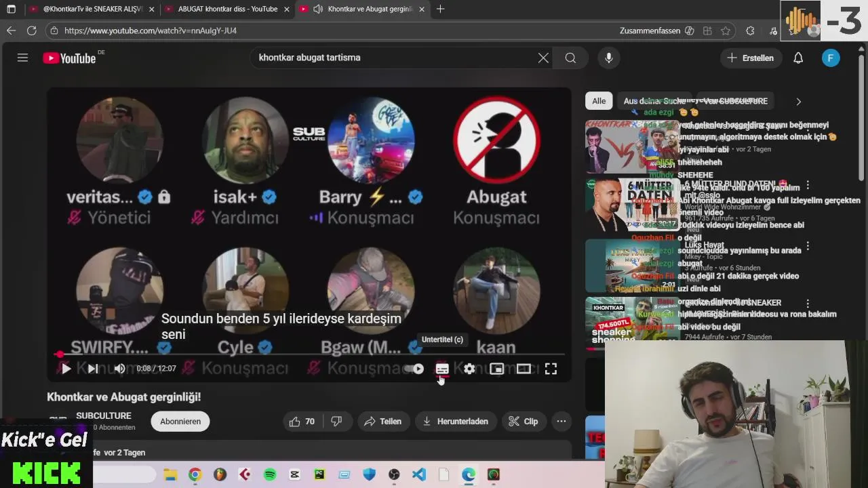Viewport: 868px width, 488px height.
Task: Click the Abonnieren button
Action: [180, 422]
